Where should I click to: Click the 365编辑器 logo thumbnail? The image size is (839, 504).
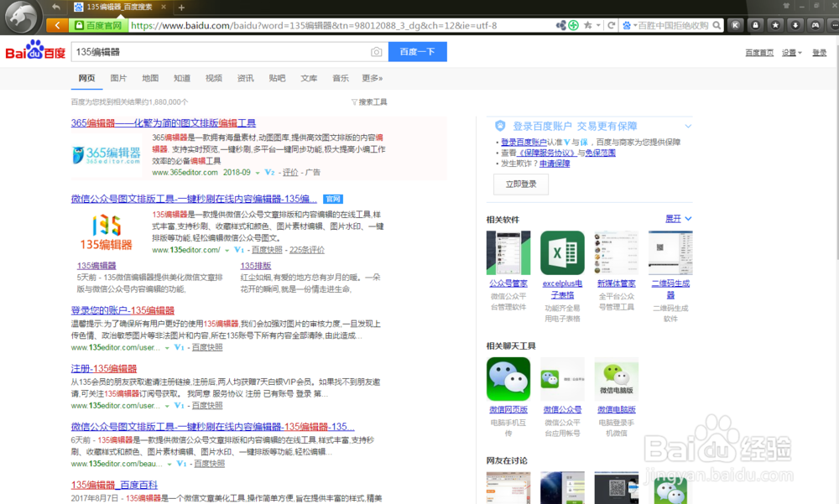pyautogui.click(x=107, y=155)
